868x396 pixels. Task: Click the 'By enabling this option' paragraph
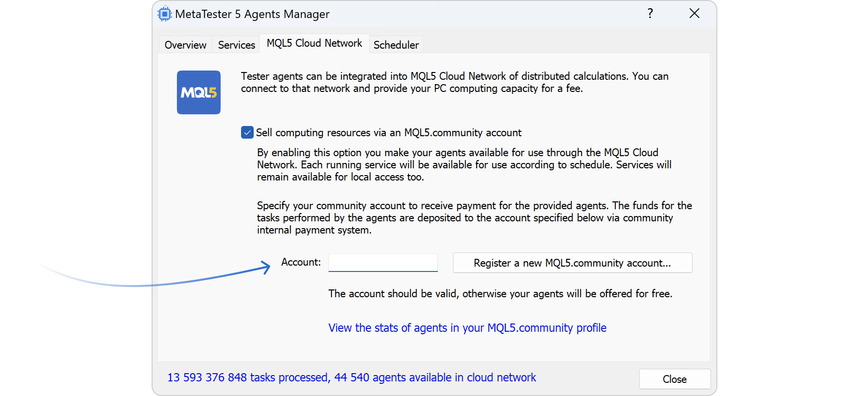pyautogui.click(x=464, y=165)
